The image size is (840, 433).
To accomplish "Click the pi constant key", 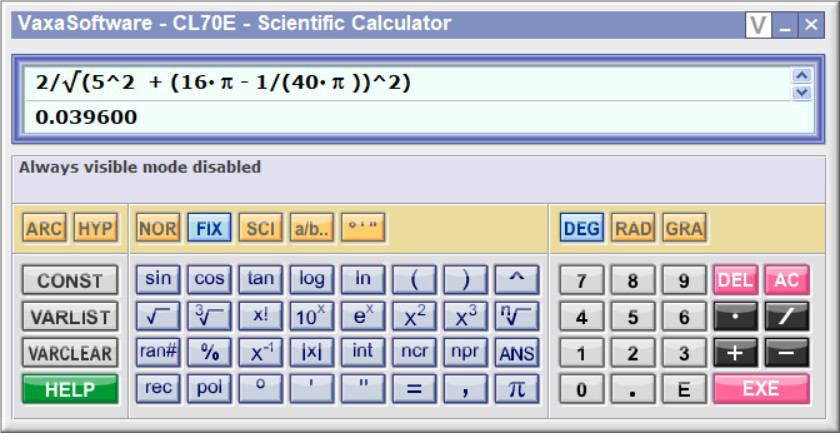I will point(517,387).
